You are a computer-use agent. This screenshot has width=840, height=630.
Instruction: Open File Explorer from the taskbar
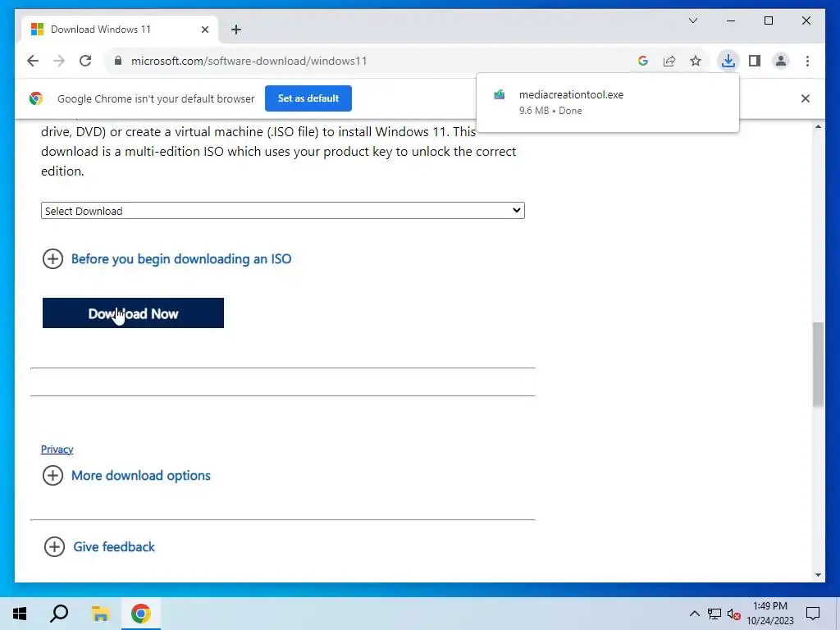[100, 614]
